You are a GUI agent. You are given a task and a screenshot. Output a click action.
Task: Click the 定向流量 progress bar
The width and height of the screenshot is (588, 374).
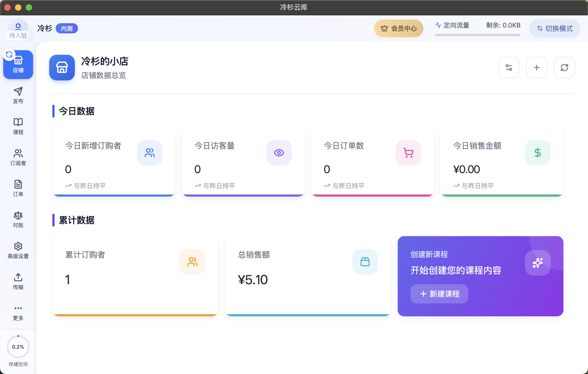click(478, 35)
